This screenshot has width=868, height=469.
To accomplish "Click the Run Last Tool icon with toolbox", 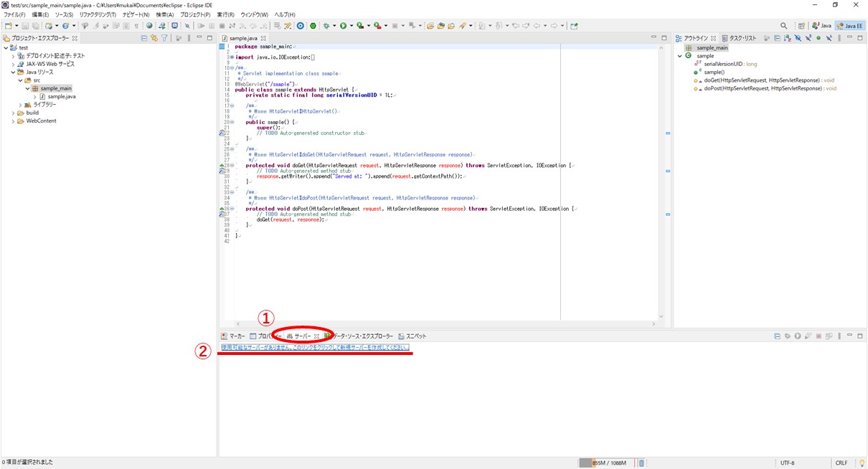I will click(x=376, y=26).
